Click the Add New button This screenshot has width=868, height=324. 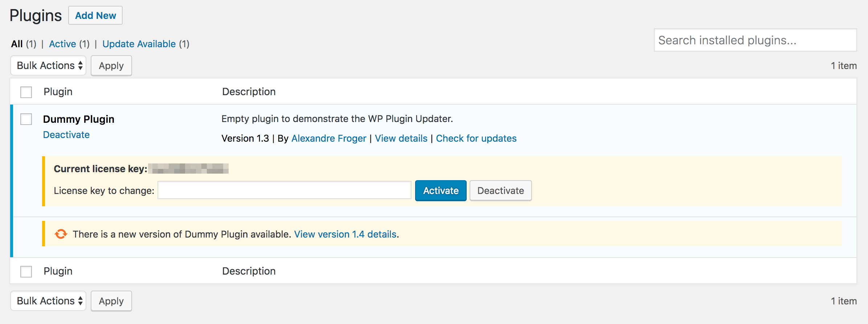click(95, 16)
